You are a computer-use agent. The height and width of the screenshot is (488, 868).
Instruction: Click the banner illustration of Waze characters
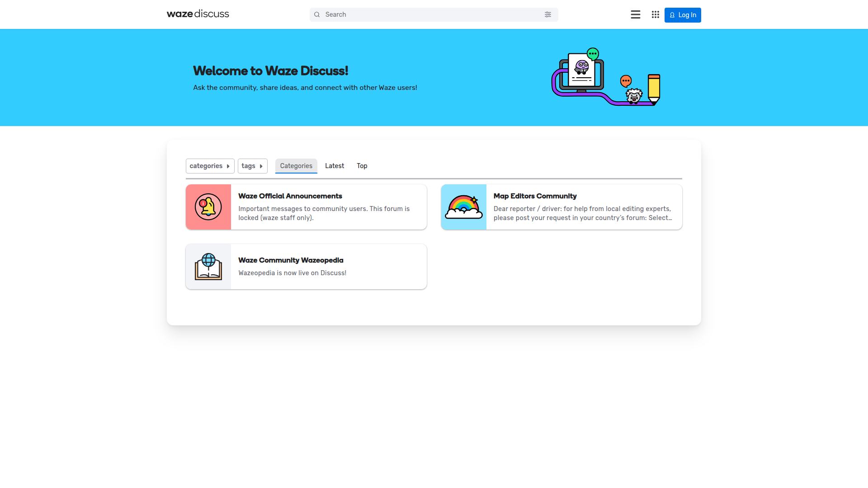(606, 77)
